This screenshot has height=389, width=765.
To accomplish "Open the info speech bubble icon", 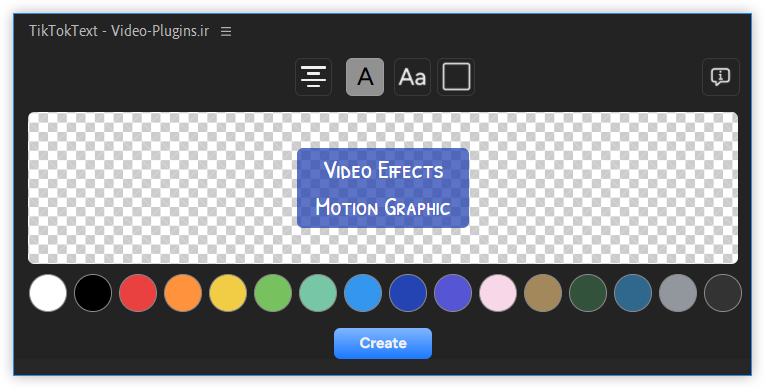I will click(721, 77).
